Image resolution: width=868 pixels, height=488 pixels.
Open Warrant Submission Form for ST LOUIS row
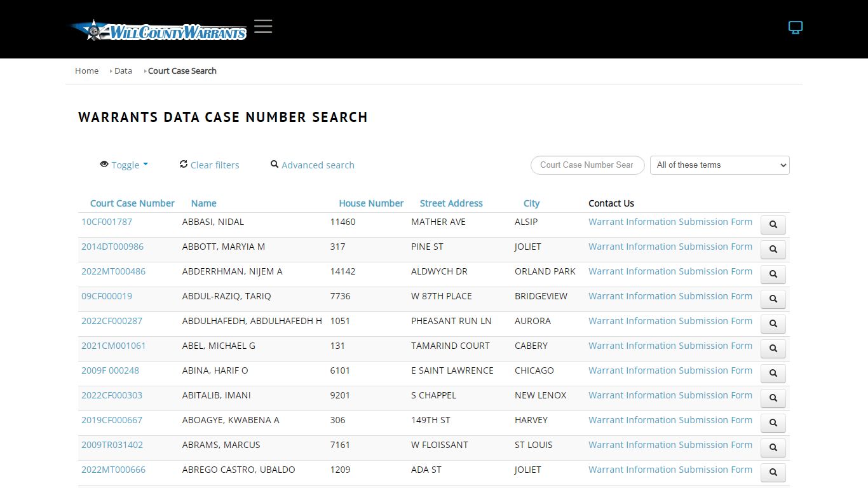click(x=670, y=445)
